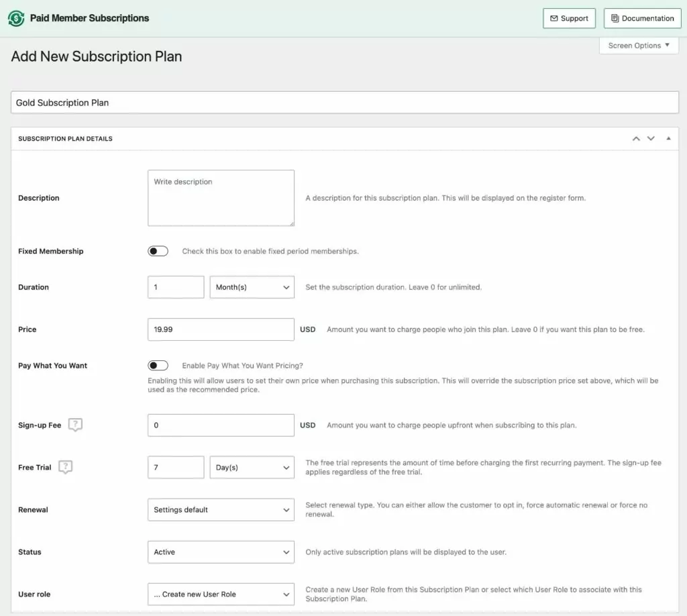Click the Documentation button

[642, 18]
